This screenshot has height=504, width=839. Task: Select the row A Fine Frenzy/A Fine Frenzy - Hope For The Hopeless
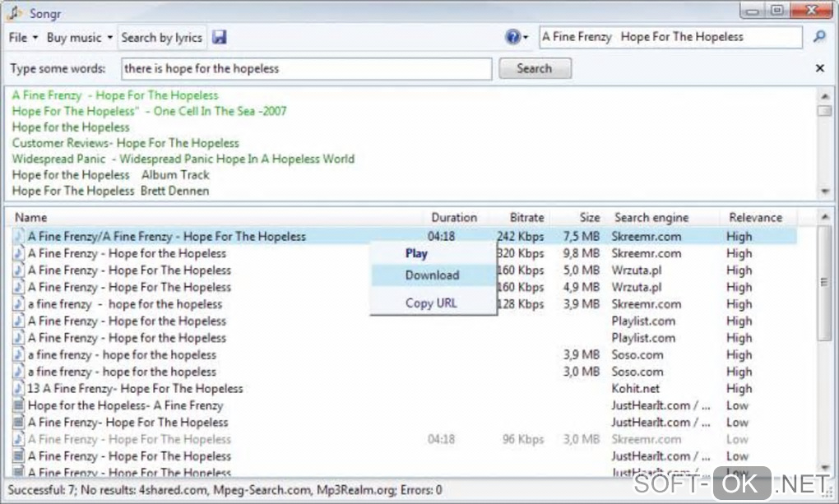(x=404, y=236)
